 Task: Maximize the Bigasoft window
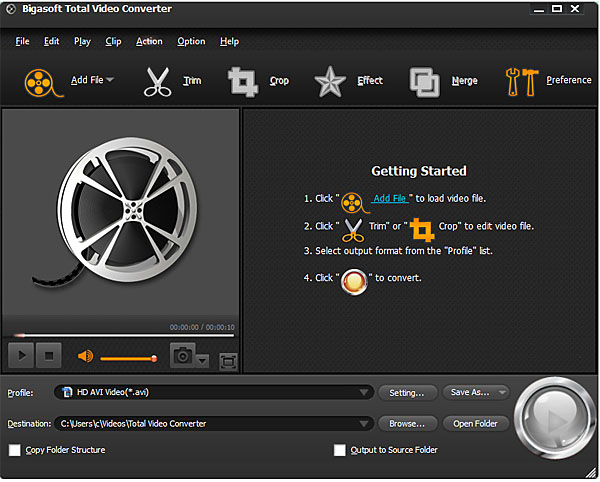[x=557, y=9]
